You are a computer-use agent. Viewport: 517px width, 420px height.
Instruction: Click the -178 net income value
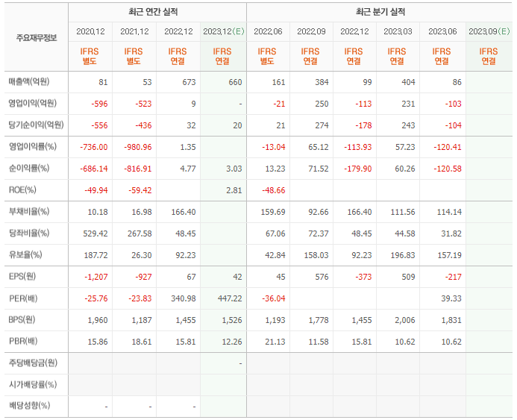pyautogui.click(x=363, y=125)
